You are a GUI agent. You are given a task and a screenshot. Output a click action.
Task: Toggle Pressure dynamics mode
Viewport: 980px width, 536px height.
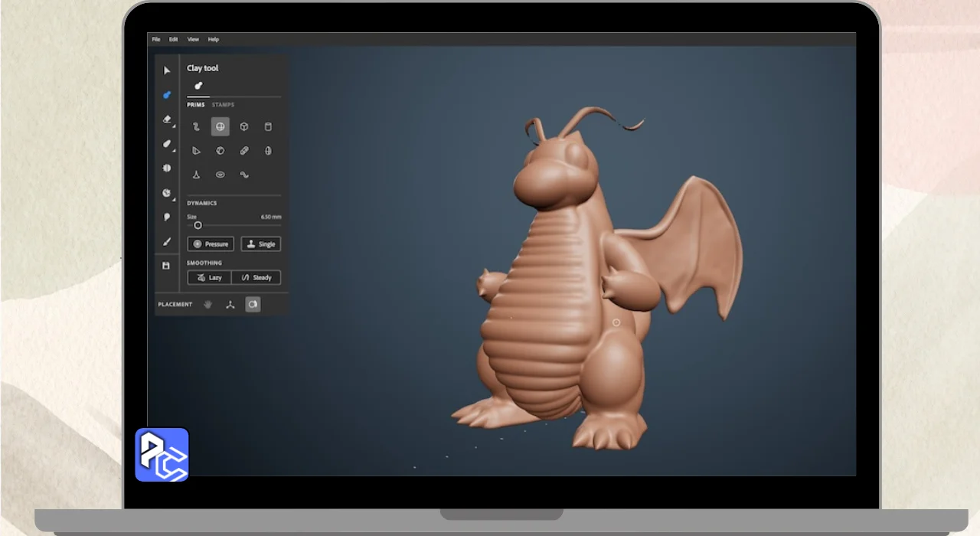coord(211,244)
